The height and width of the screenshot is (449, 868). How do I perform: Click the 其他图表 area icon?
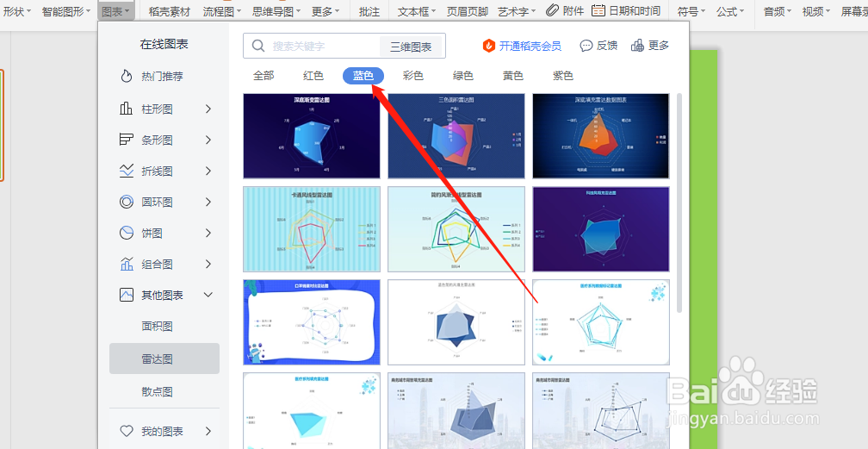click(127, 295)
